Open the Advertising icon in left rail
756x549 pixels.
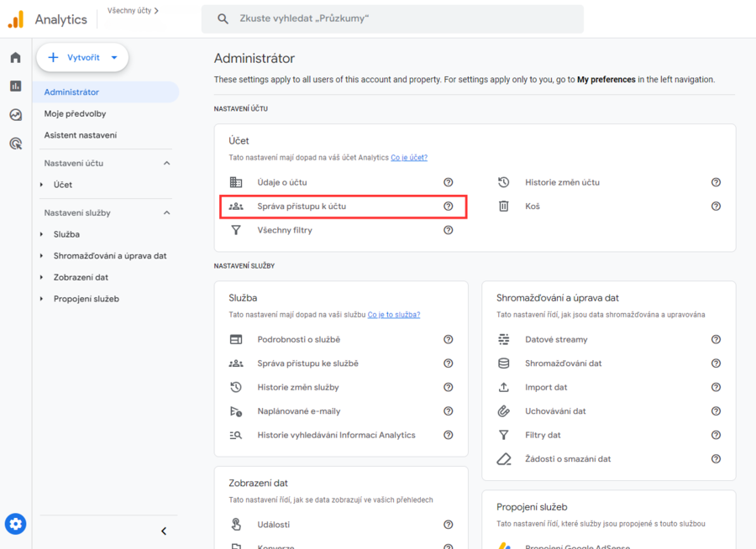click(x=15, y=144)
